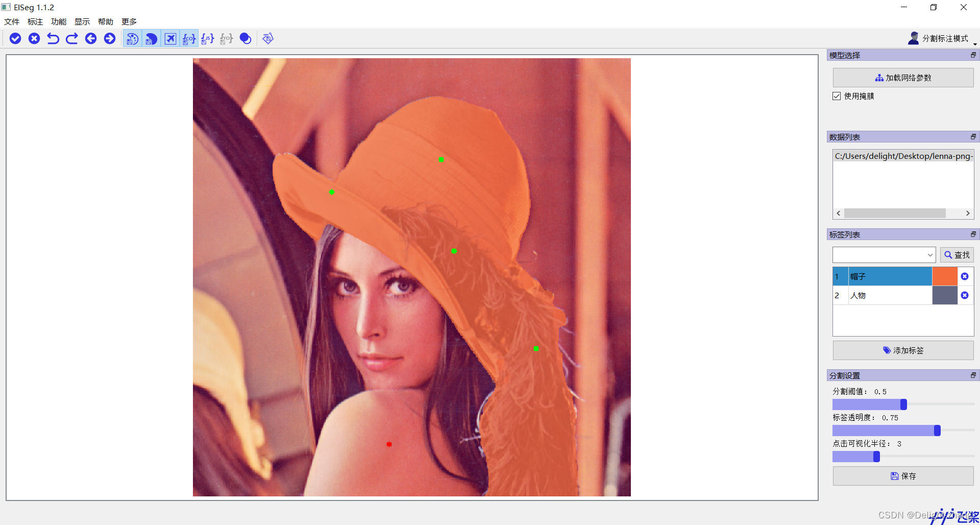Delete the 人物 label
The height and width of the screenshot is (525, 980).
[965, 295]
